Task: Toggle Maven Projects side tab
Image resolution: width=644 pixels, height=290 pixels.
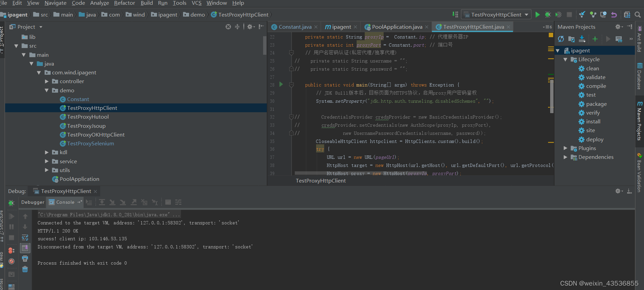Action: [x=640, y=121]
